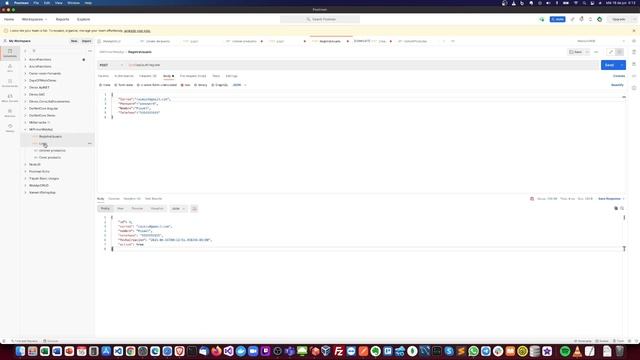Open Visual Studio Code from the dock
Image resolution: width=640 pixels, height=360 pixels.
pos(118,351)
